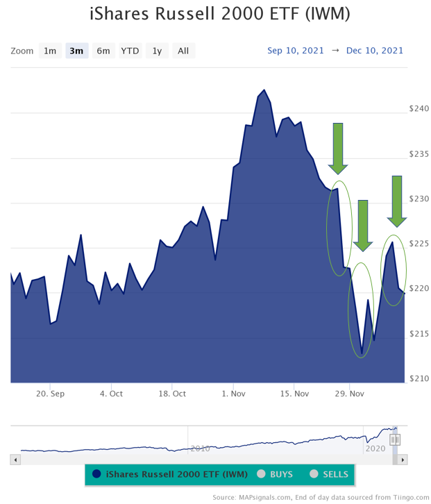Click the grey circle beside the SELLS legend

coord(314,474)
